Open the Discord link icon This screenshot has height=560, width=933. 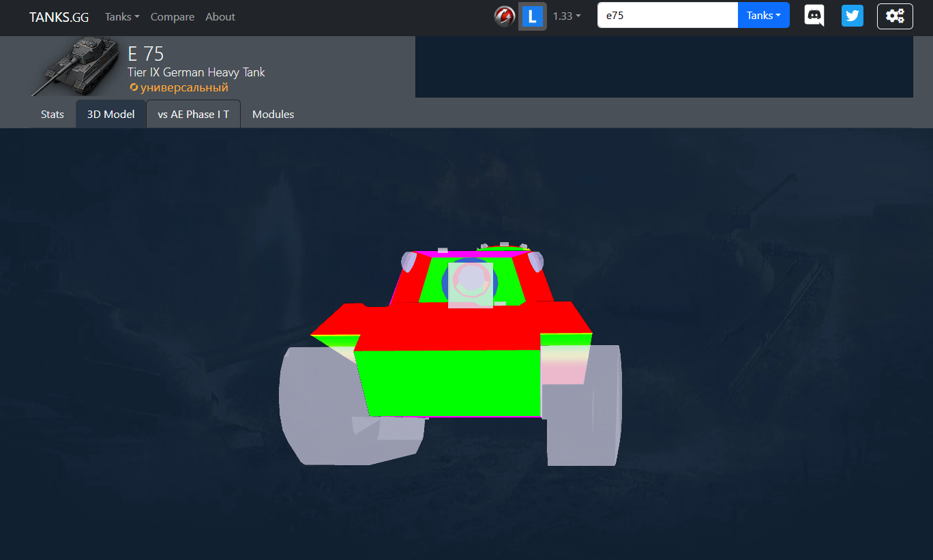click(814, 16)
